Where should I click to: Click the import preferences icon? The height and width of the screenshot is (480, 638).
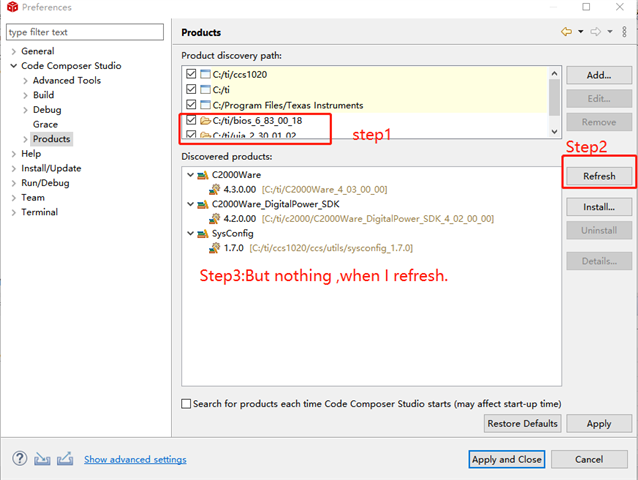43,459
